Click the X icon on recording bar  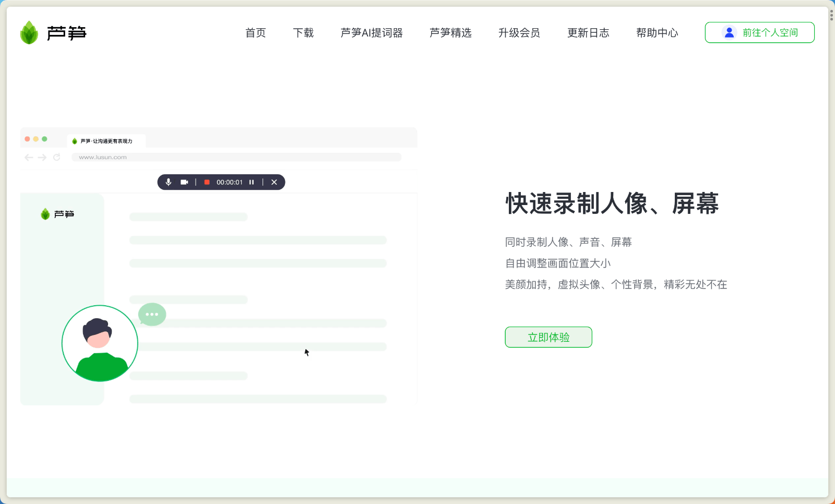point(274,182)
